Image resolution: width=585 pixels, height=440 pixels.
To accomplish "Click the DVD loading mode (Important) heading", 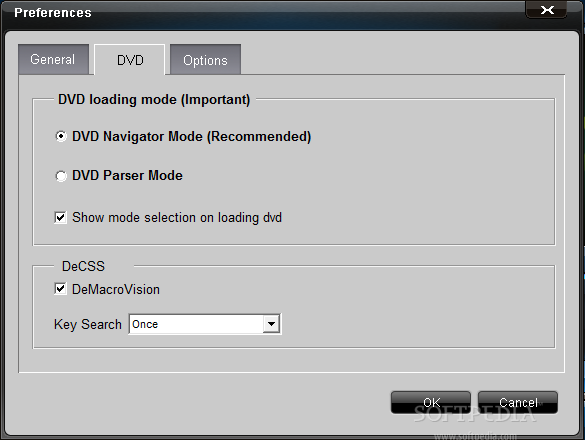I will (154, 100).
